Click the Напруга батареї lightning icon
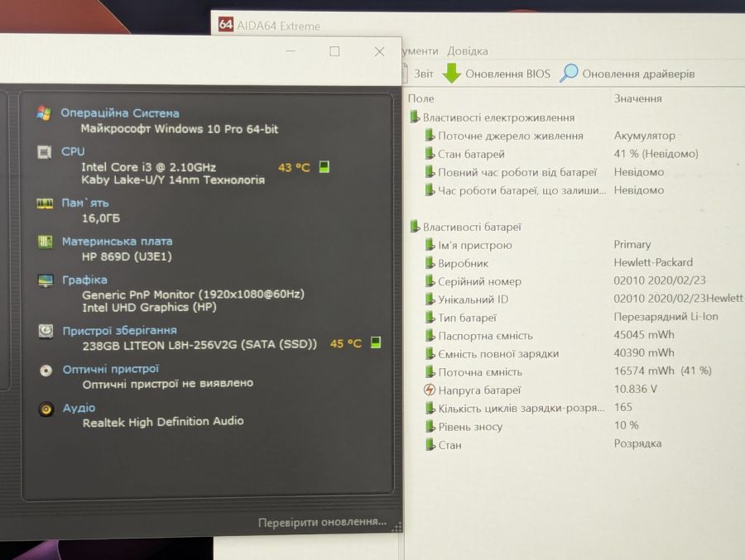745x560 pixels. (x=429, y=390)
